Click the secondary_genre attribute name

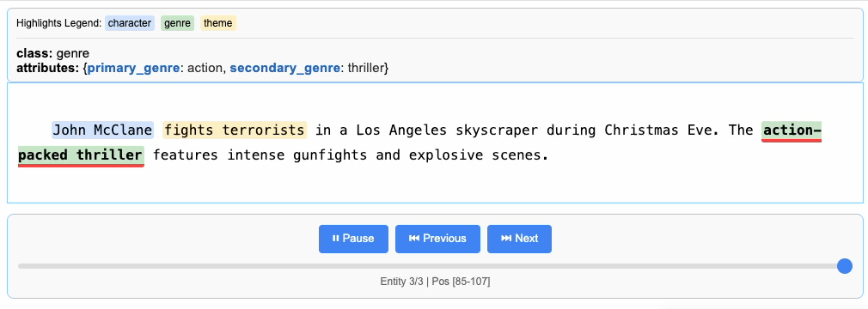284,69
